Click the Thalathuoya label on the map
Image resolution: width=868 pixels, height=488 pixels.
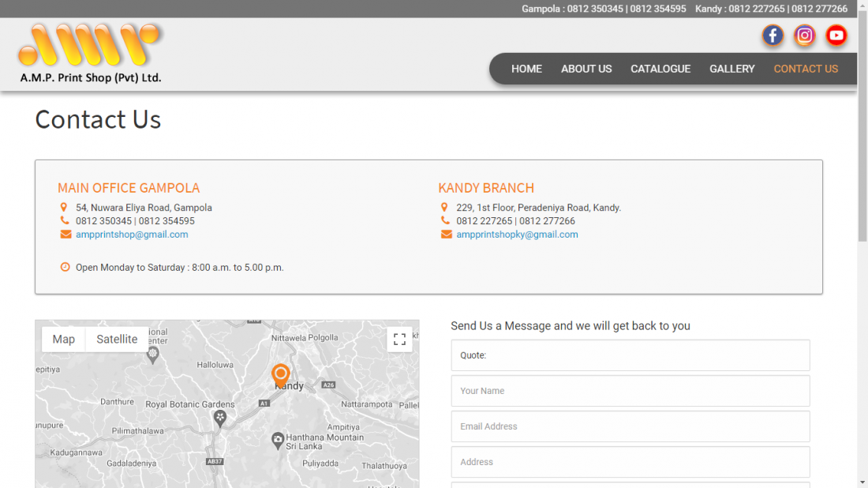pyautogui.click(x=384, y=466)
